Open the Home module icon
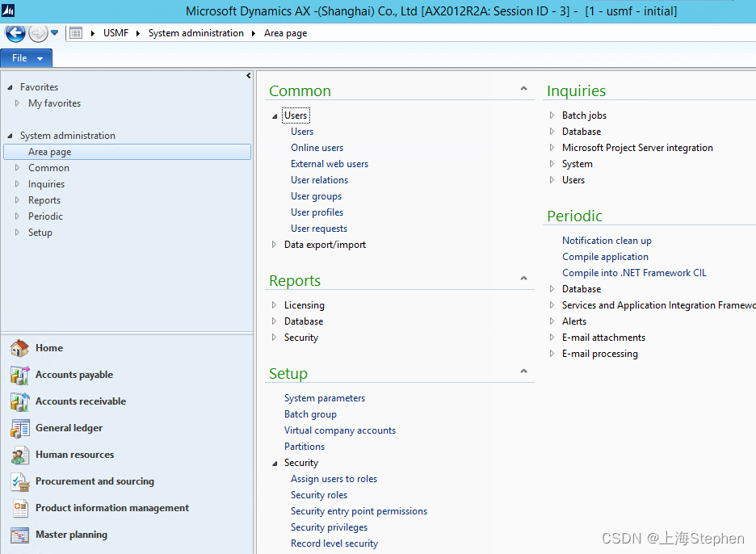 click(19, 348)
